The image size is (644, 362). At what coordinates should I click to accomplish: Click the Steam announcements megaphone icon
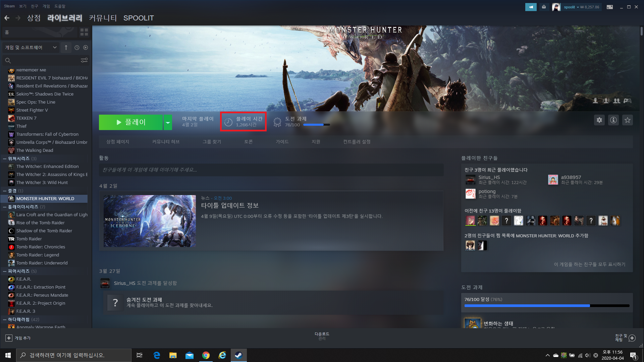pyautogui.click(x=531, y=7)
